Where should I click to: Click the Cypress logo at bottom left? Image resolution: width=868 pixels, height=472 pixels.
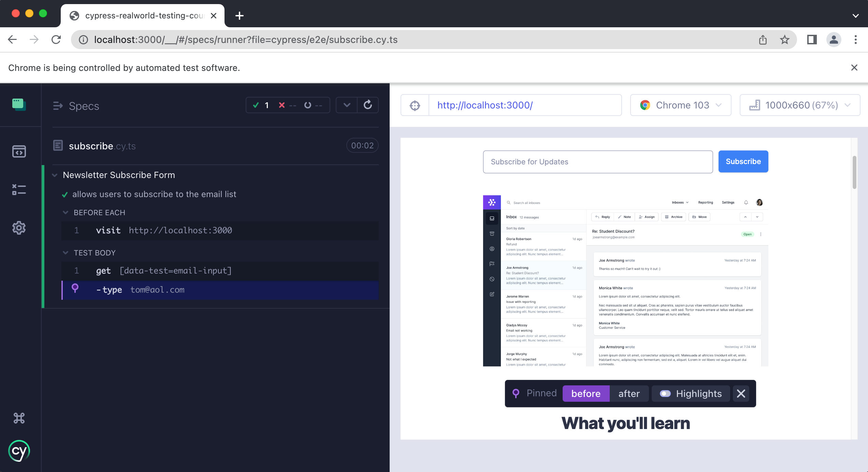[x=19, y=451]
